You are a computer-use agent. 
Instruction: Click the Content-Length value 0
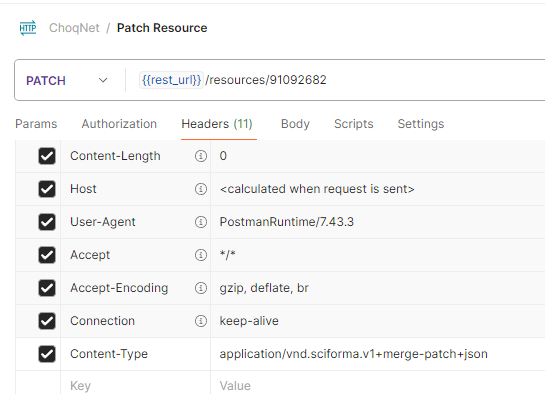click(x=223, y=156)
